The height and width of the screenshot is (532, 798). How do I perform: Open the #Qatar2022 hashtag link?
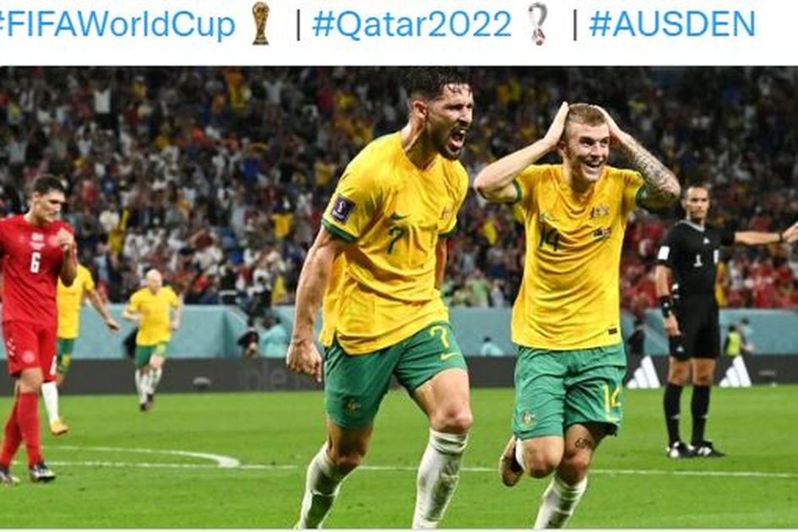click(412, 24)
